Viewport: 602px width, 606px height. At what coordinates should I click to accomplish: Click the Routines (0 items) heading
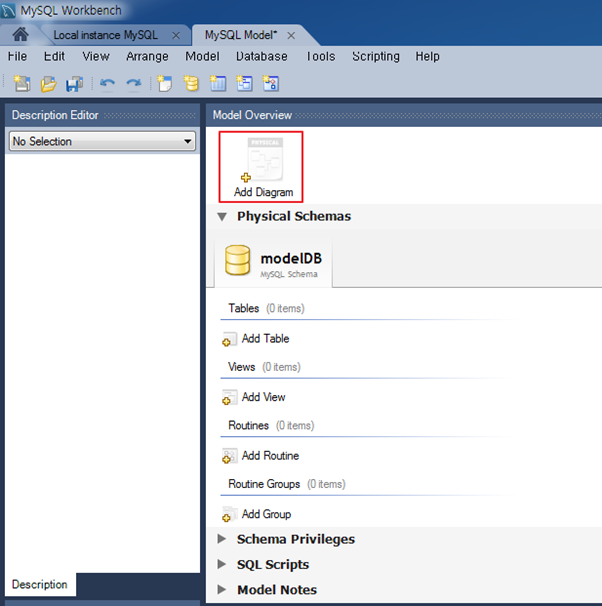click(x=271, y=426)
